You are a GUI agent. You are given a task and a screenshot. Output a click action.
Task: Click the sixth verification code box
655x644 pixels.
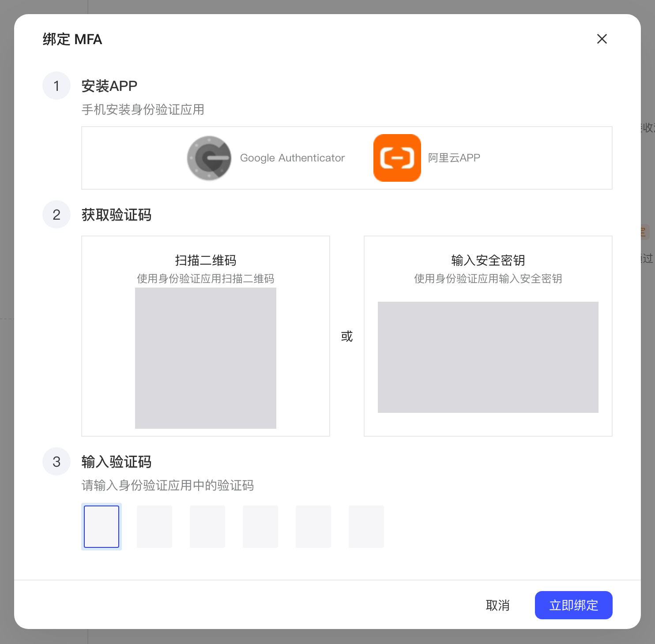(x=366, y=527)
